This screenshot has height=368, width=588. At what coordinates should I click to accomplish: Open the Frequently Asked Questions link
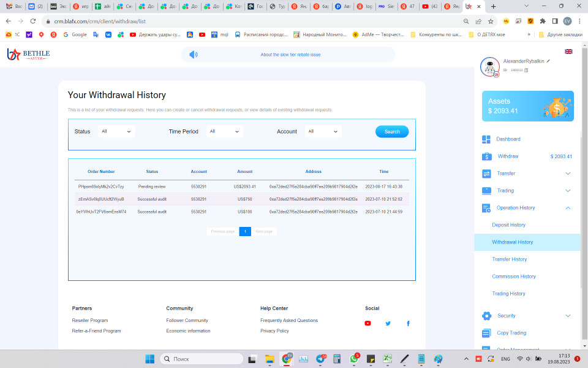(x=288, y=320)
